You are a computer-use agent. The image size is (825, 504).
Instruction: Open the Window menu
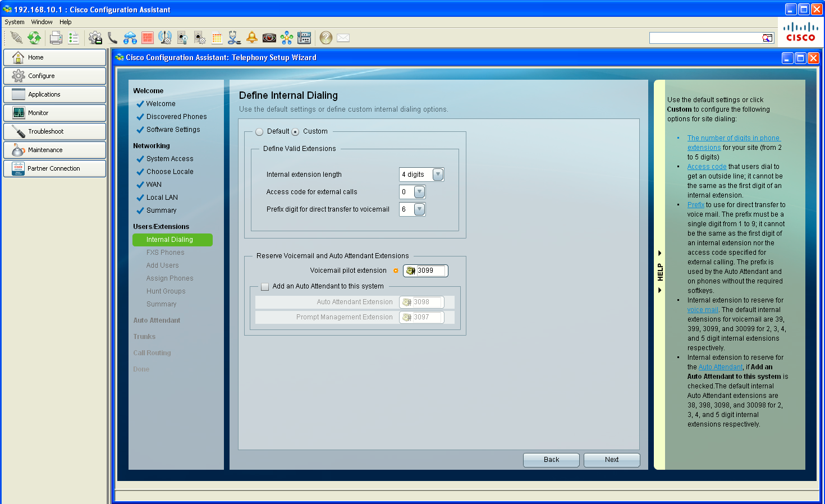pyautogui.click(x=42, y=22)
